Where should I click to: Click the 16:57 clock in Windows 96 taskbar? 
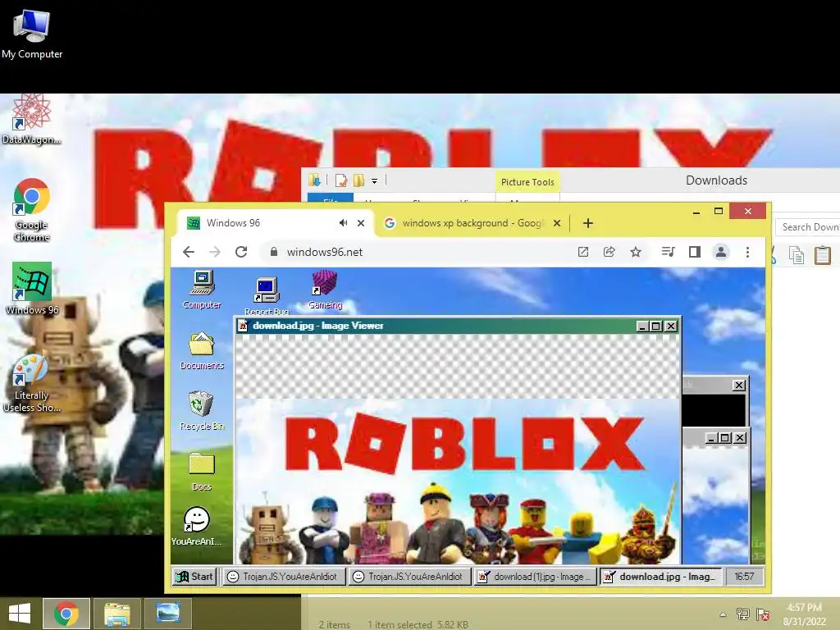(744, 577)
